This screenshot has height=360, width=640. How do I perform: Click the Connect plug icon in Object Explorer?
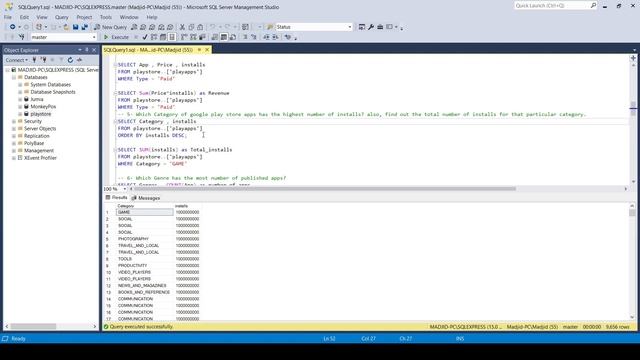pos(34,60)
